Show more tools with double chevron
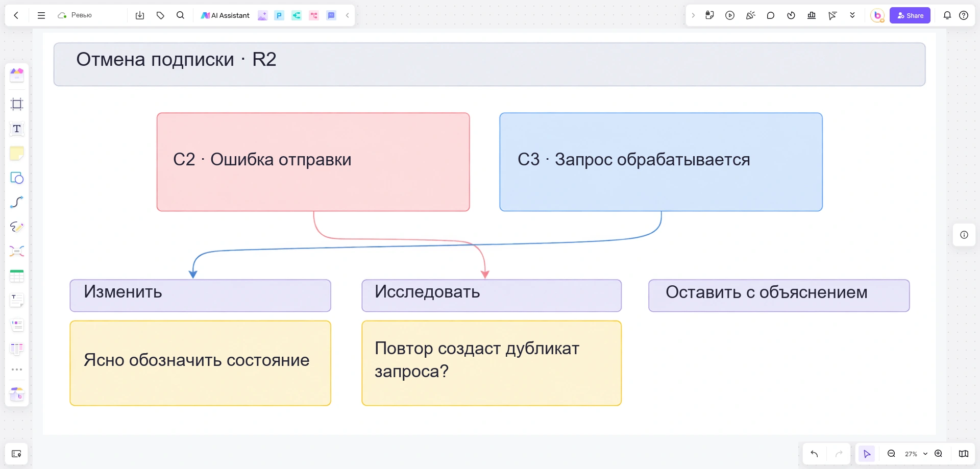 tap(852, 15)
